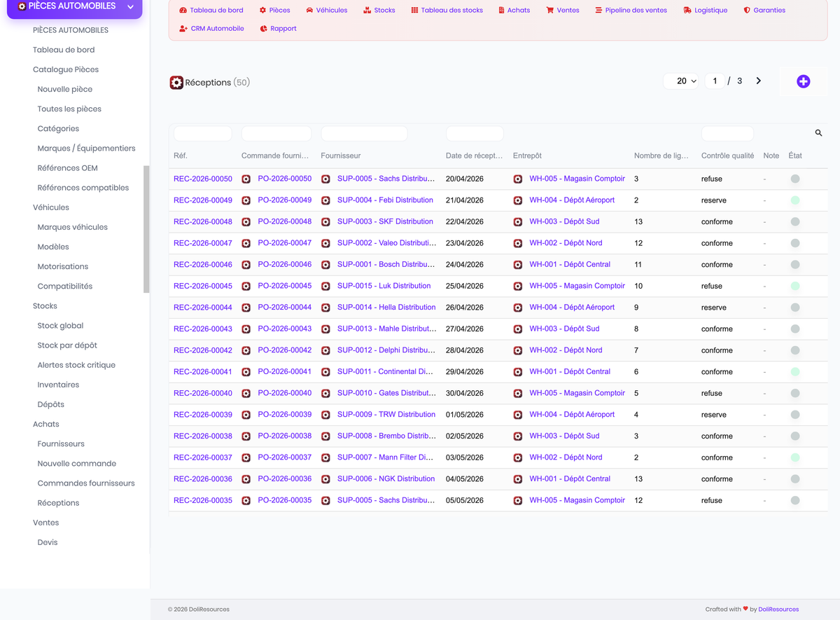
Task: Open Pipeline des ventes in top menu
Action: (x=631, y=11)
